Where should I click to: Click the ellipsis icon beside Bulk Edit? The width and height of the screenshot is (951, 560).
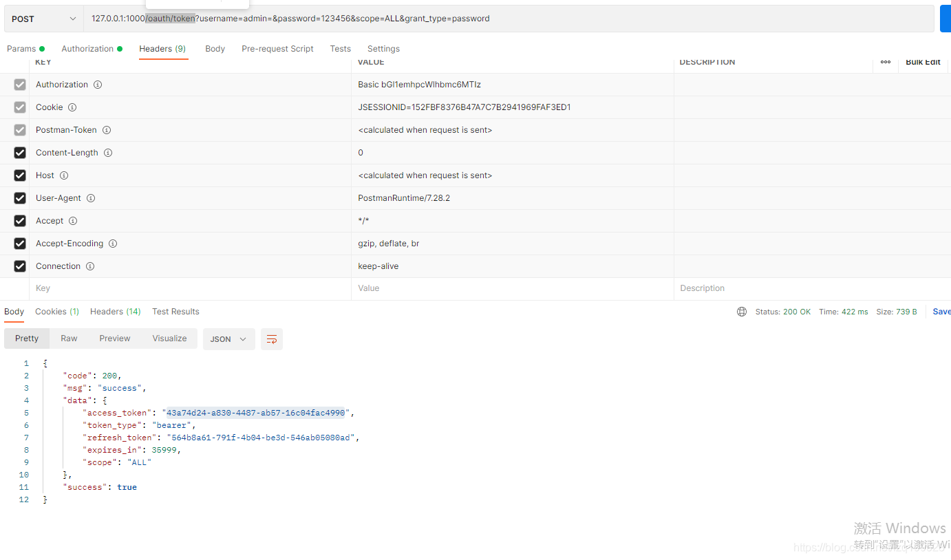tap(886, 62)
